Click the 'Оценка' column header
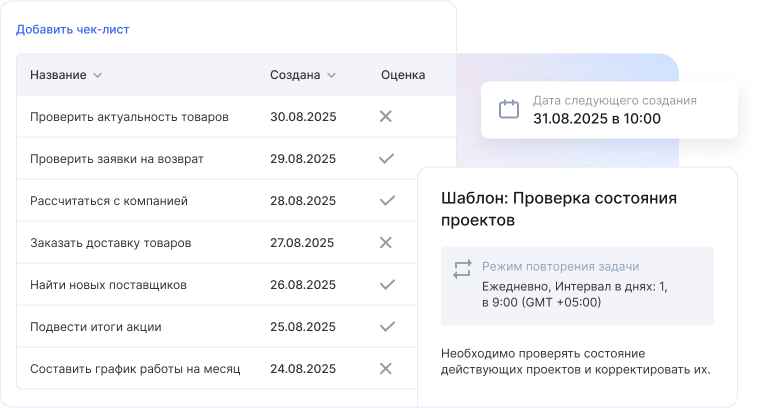761x408 pixels. (403, 75)
